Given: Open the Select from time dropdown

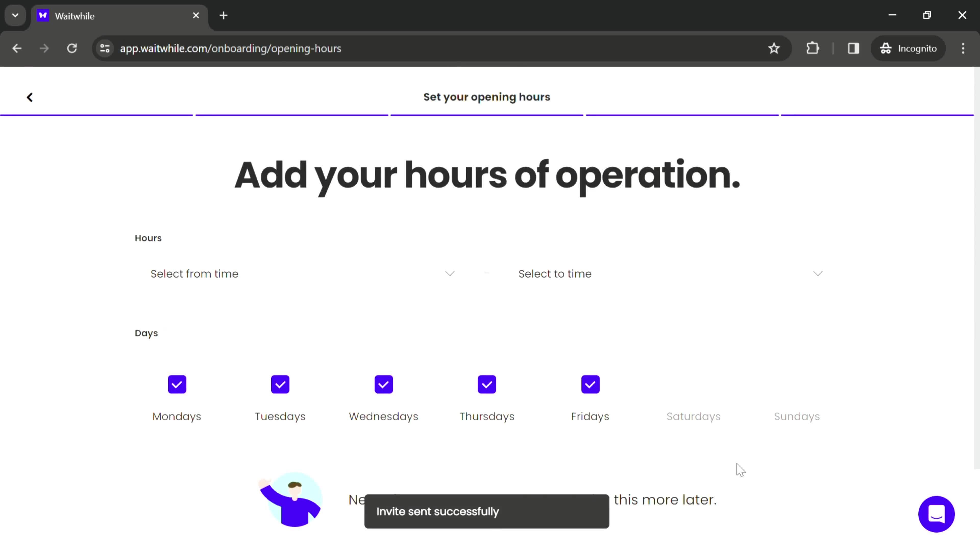Looking at the screenshot, I should coord(302,274).
